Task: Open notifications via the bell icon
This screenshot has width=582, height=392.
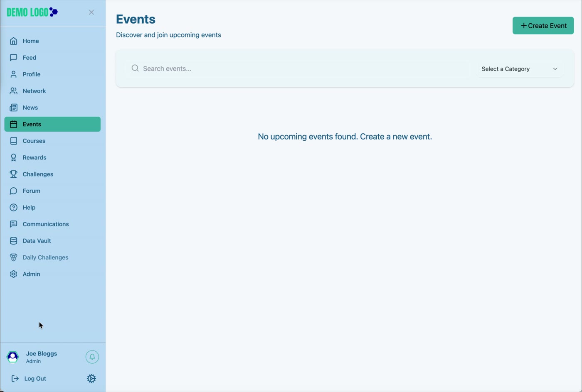Action: pyautogui.click(x=92, y=357)
